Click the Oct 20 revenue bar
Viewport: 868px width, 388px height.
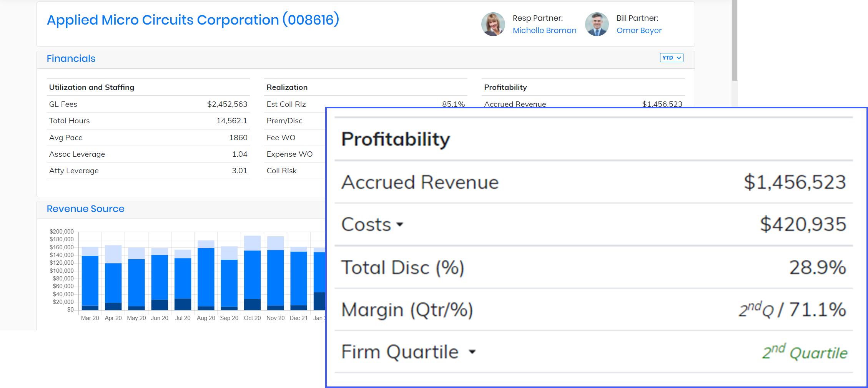(x=252, y=273)
